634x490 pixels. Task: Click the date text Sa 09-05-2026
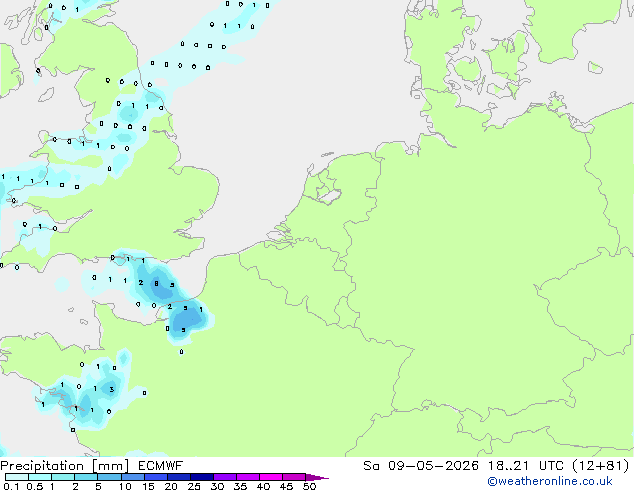(421, 466)
